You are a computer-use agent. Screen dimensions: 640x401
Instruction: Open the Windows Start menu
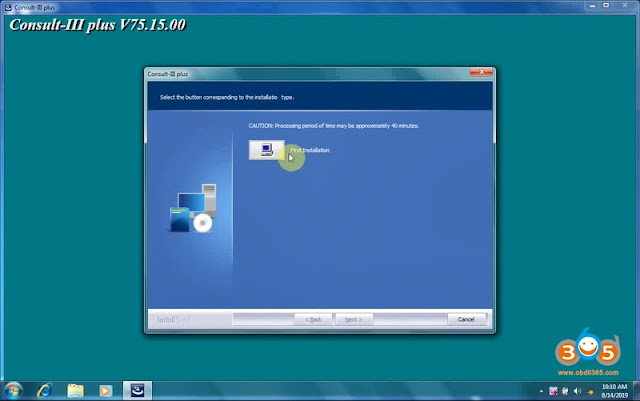[x=13, y=391]
